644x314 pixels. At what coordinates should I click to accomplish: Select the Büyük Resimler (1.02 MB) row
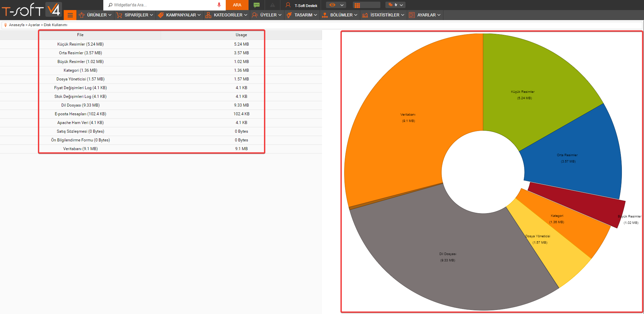(161, 62)
